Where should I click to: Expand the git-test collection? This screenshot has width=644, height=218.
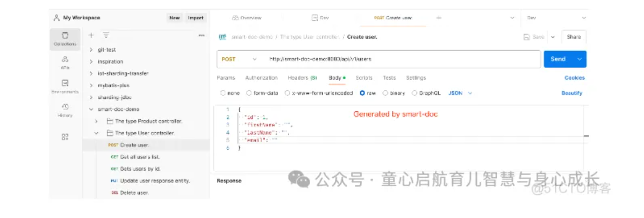91,50
